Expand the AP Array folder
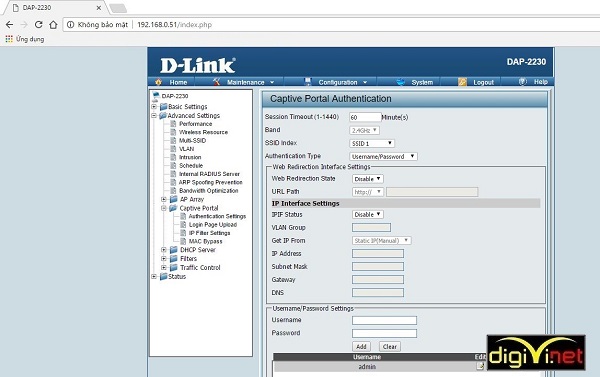 [x=164, y=199]
